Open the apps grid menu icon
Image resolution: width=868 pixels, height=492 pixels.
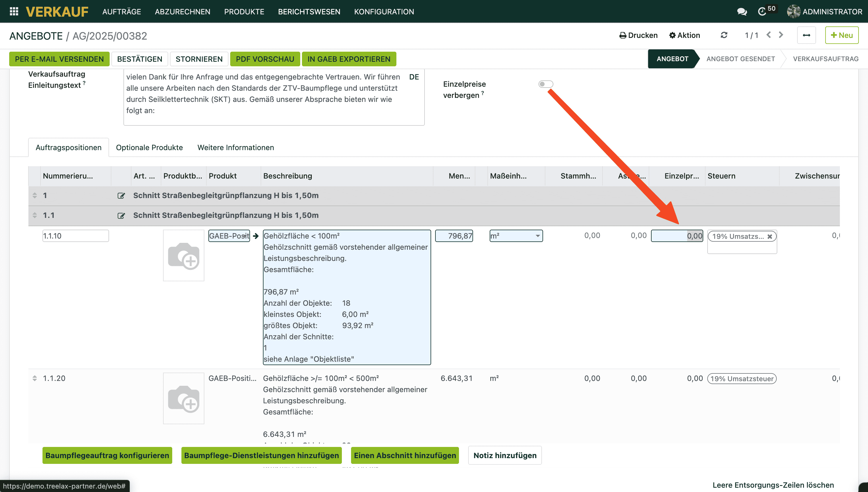pyautogui.click(x=14, y=11)
